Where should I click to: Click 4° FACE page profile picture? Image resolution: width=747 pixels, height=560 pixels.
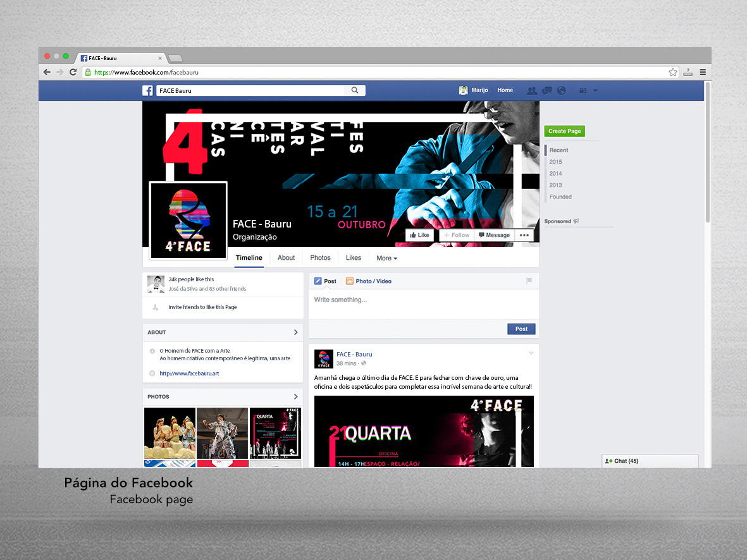[x=188, y=221]
